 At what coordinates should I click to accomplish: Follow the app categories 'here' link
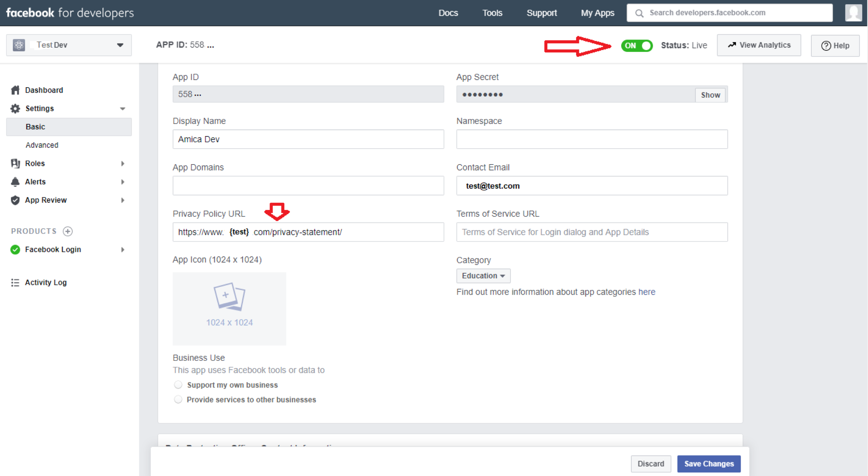[x=647, y=292]
